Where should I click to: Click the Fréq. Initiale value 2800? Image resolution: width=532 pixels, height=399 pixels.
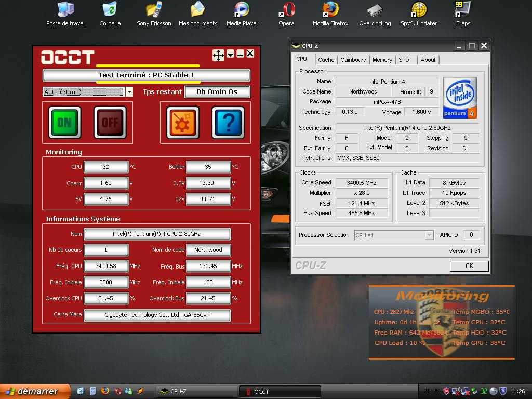click(106, 282)
